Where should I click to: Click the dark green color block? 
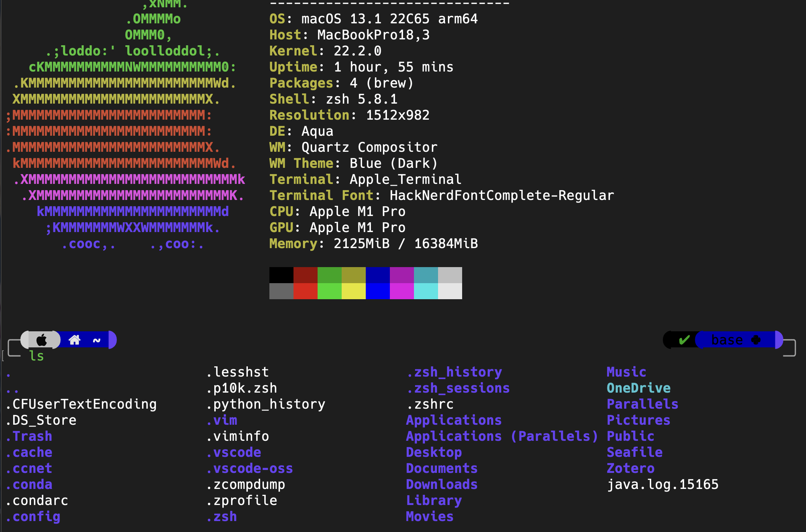329,275
